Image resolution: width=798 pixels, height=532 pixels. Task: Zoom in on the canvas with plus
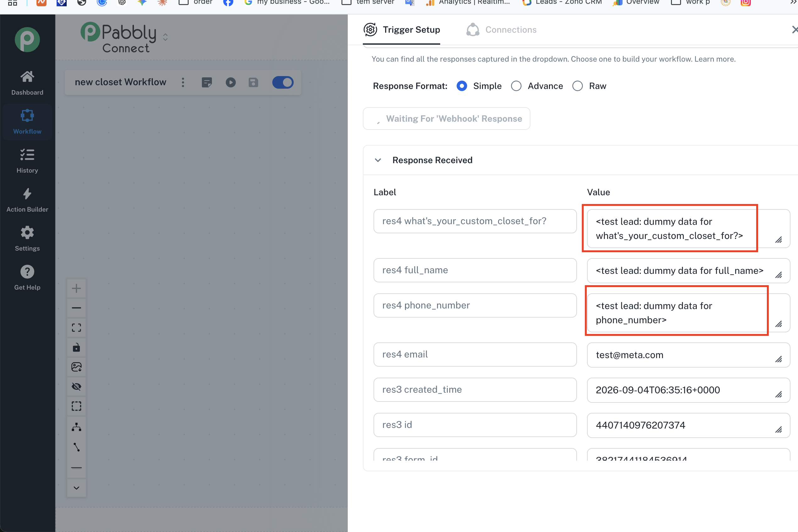(76, 288)
